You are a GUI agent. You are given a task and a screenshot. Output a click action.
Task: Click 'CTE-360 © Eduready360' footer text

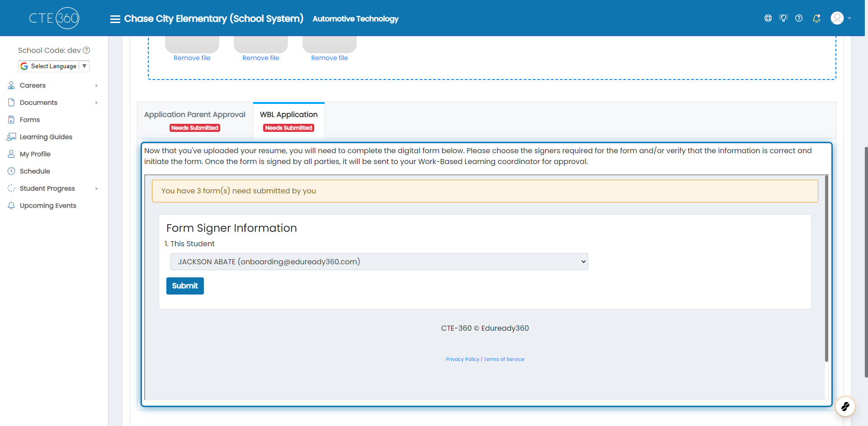pos(485,328)
